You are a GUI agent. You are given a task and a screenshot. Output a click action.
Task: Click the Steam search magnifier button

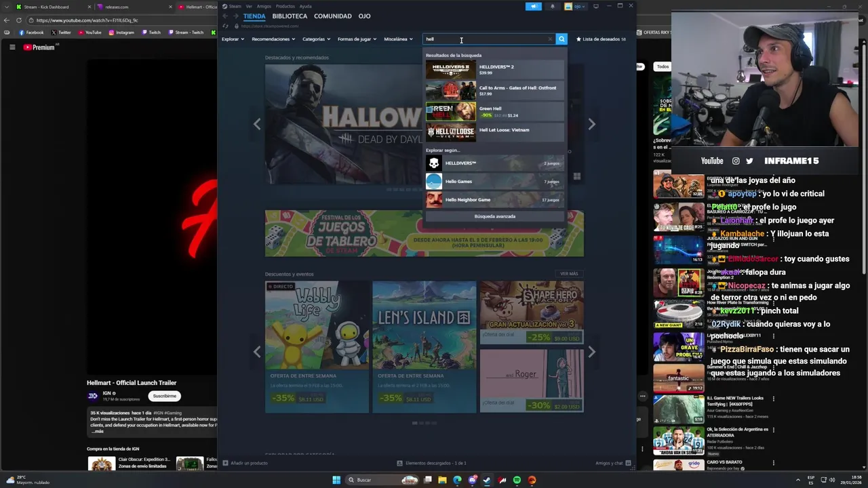(561, 39)
